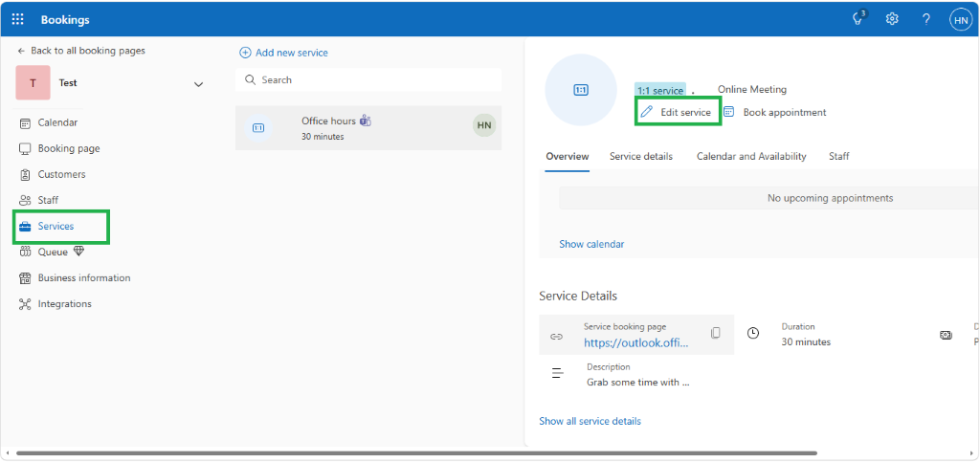Open the help question mark icon
Screen dimensions: 980x462
(x=926, y=19)
